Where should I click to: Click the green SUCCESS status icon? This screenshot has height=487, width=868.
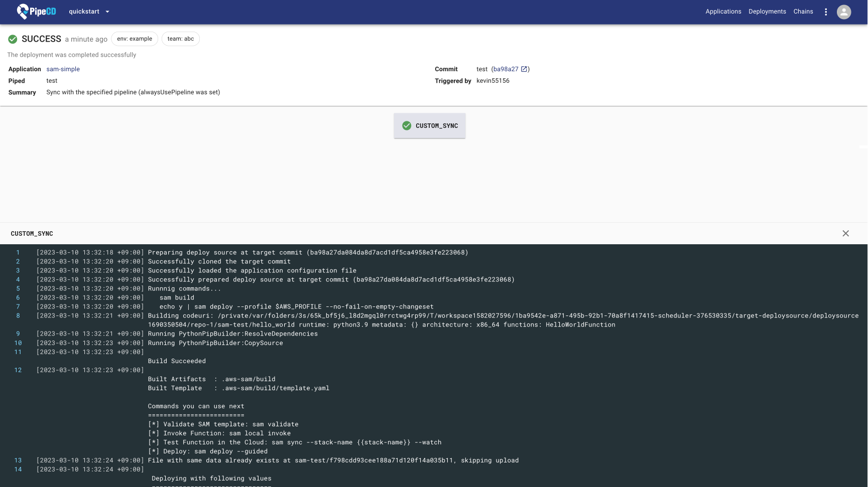[x=13, y=39]
